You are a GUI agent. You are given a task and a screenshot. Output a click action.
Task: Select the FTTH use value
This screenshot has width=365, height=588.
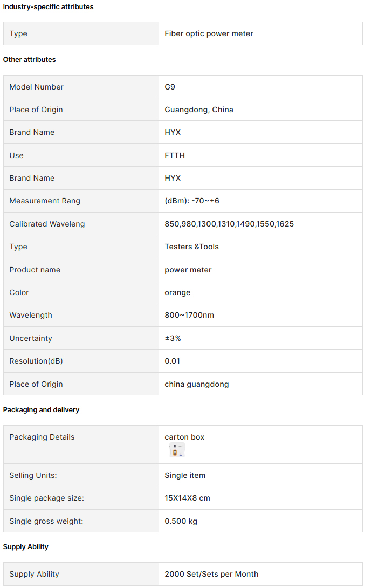(175, 155)
